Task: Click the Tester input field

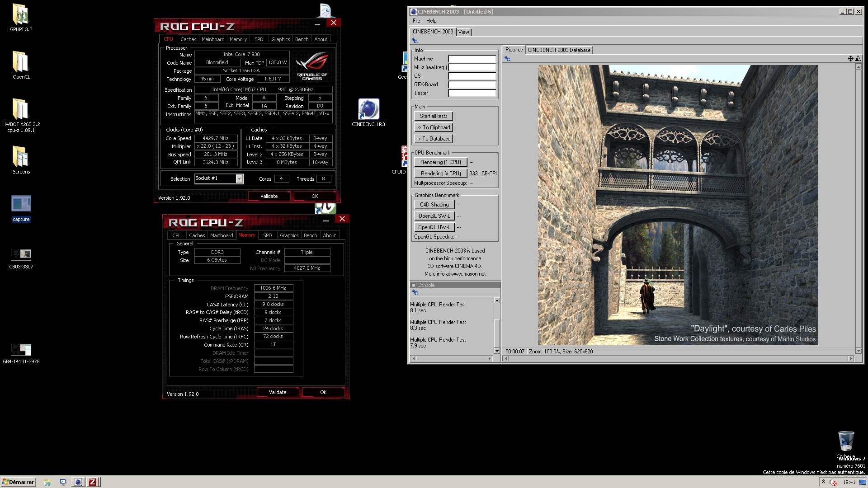Action: (472, 93)
